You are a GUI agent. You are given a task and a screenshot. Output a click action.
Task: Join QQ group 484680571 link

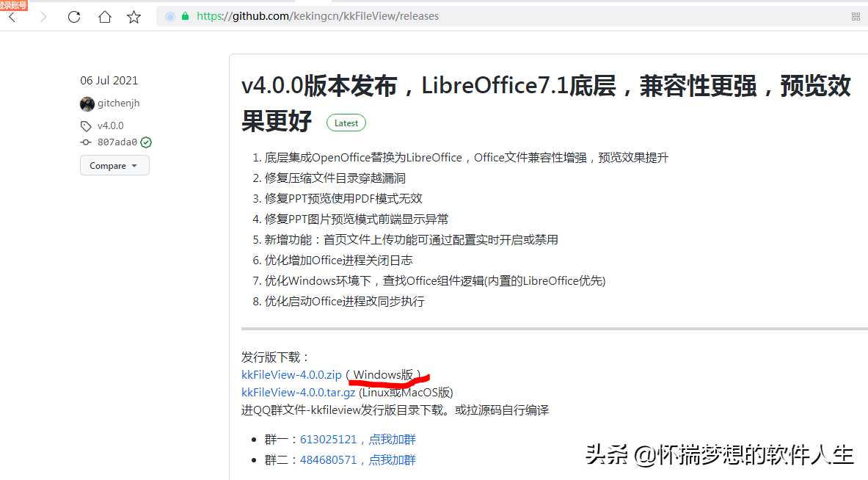357,460
